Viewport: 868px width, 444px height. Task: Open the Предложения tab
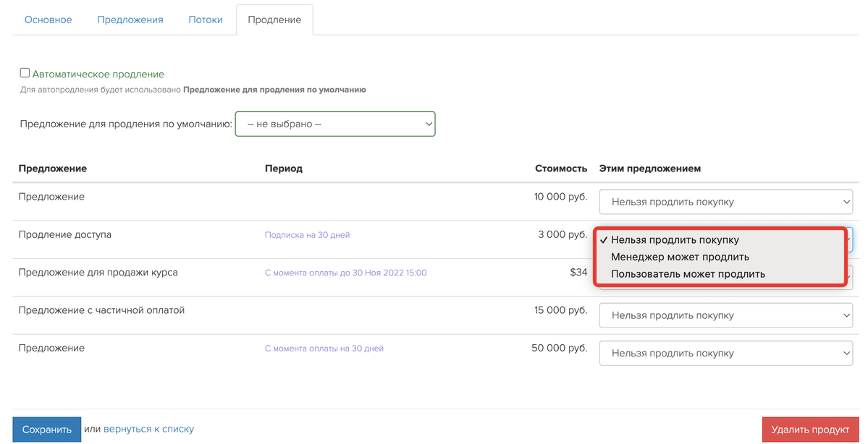click(x=130, y=20)
